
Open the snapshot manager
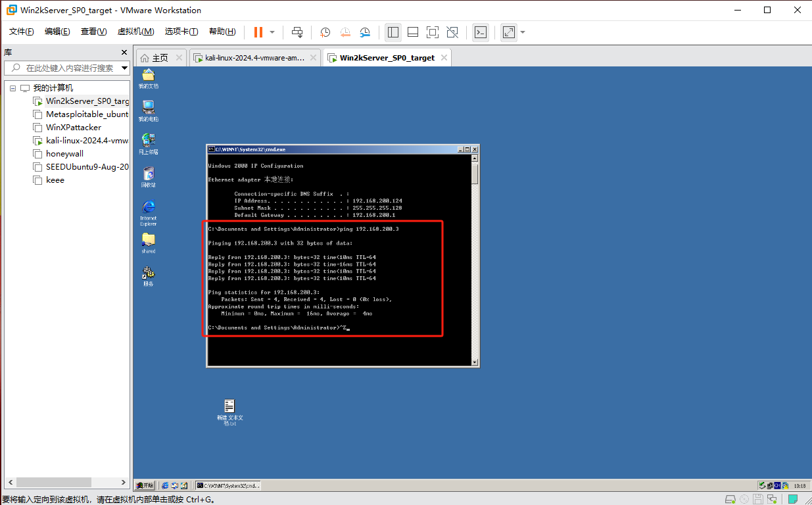(x=365, y=32)
